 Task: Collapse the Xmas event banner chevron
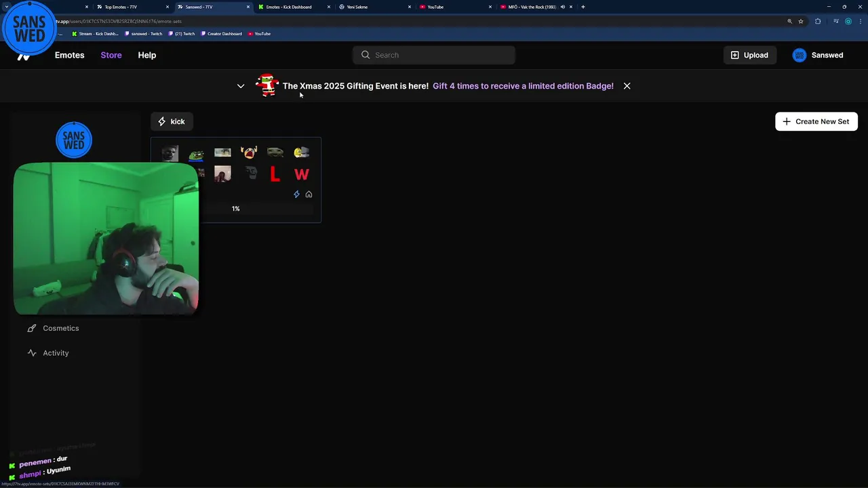point(241,86)
